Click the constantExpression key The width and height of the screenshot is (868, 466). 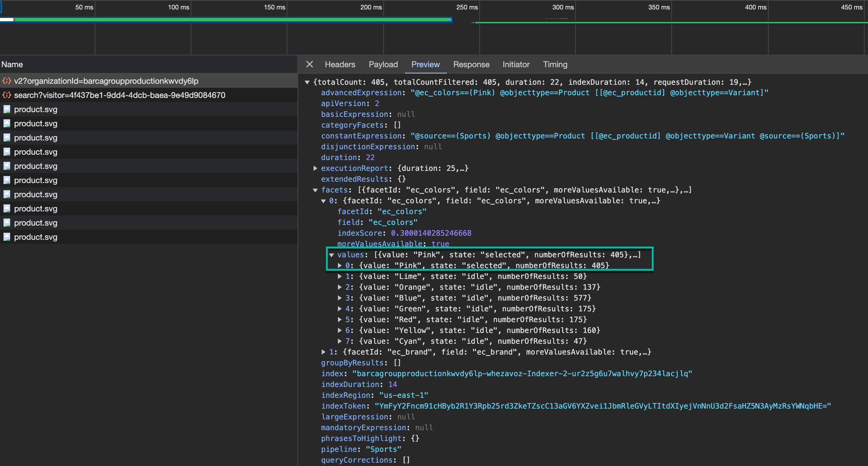pos(361,136)
